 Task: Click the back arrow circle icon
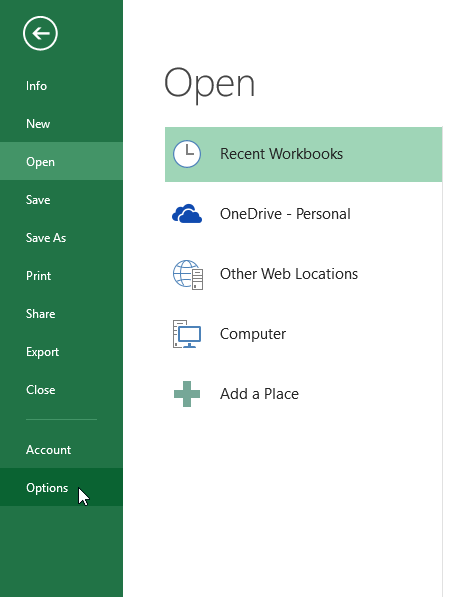click(40, 33)
